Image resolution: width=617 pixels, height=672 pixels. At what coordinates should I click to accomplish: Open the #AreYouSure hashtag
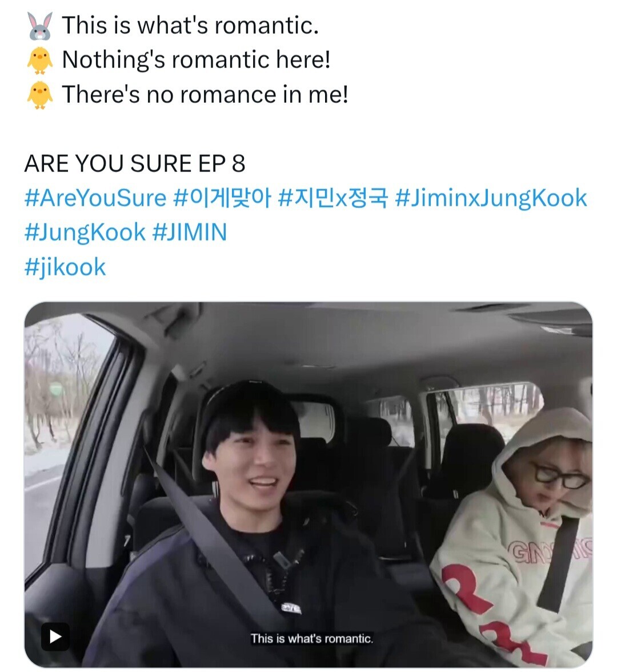pyautogui.click(x=95, y=198)
